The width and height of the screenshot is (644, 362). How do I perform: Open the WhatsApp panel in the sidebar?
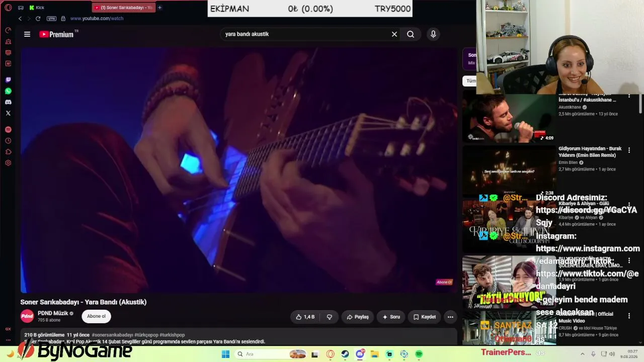tap(8, 91)
